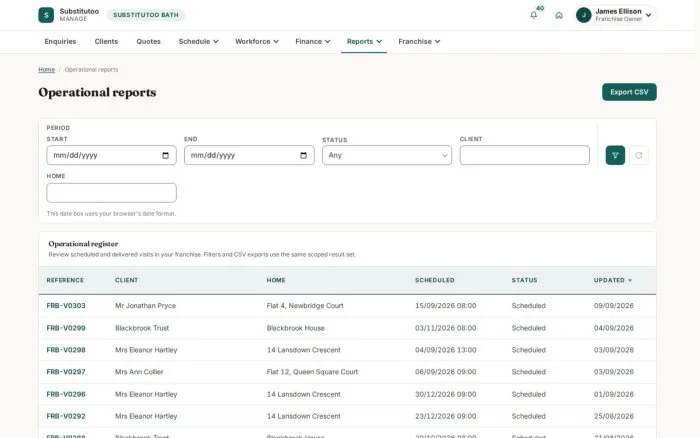Click the Updated column sort arrow
The image size is (700, 438).
(x=630, y=280)
